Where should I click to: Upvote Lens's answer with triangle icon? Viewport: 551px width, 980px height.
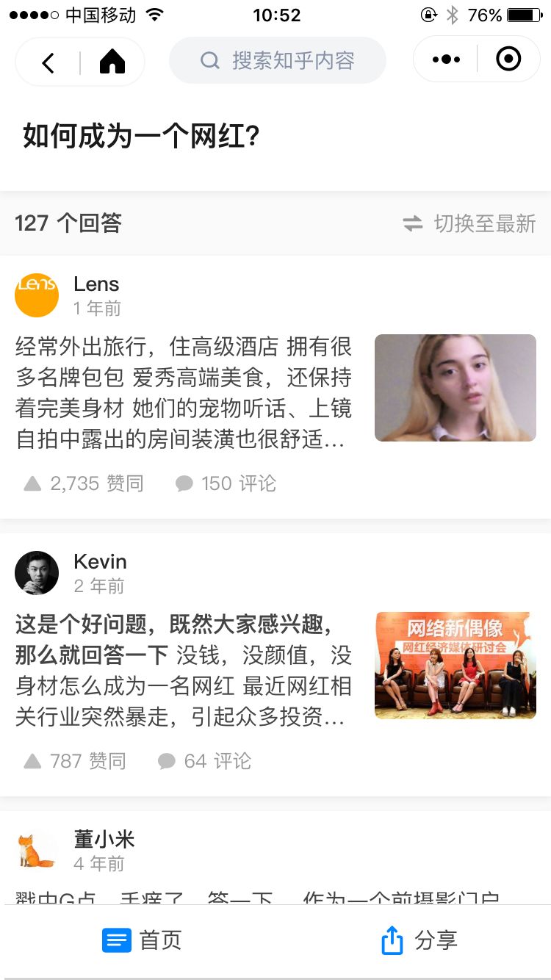coord(32,483)
